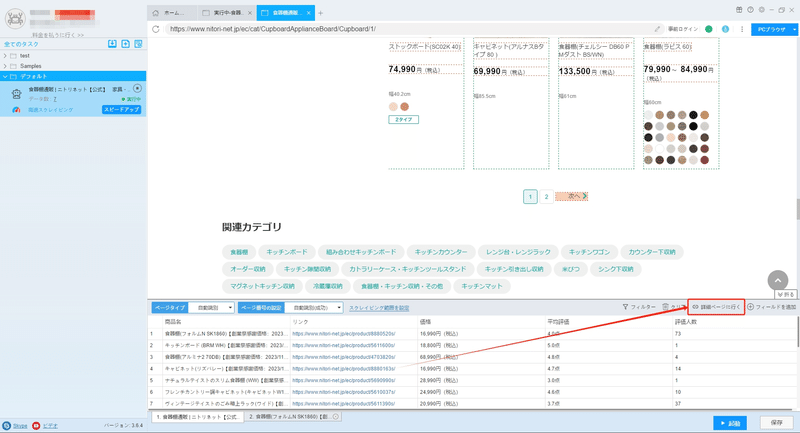Close the active blue tab with its X
The image size is (800, 433).
coord(309,13)
